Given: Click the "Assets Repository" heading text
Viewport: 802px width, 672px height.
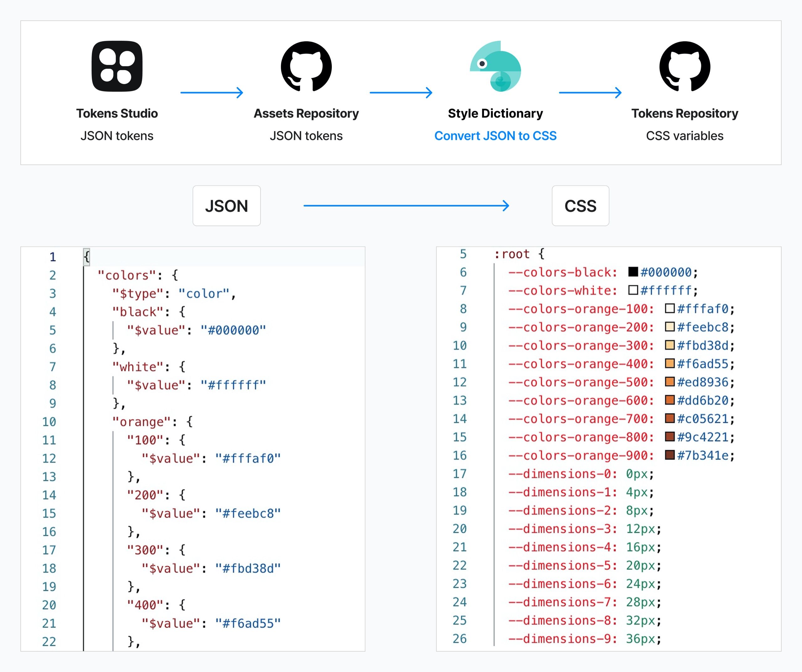Looking at the screenshot, I should coord(306,113).
